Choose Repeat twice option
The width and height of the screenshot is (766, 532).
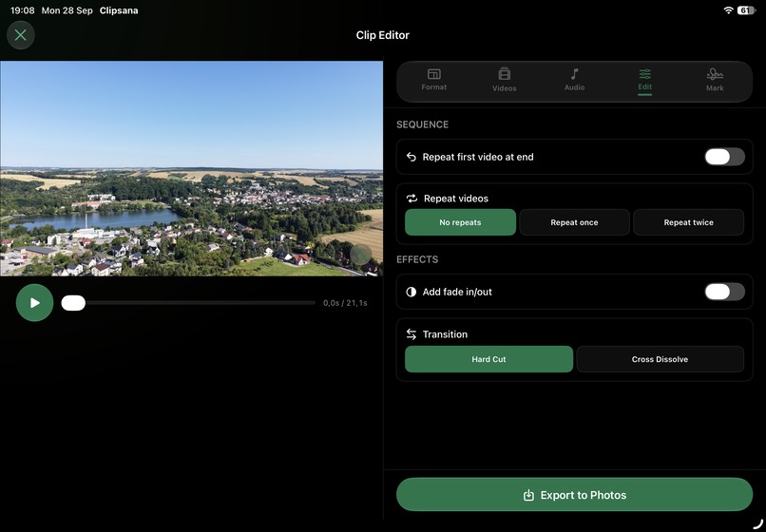tap(688, 222)
